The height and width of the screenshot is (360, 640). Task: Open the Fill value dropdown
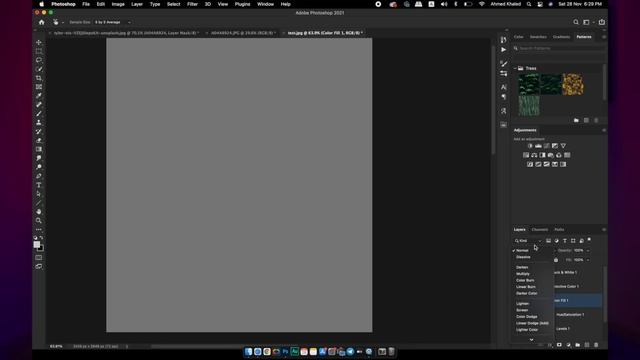588,260
